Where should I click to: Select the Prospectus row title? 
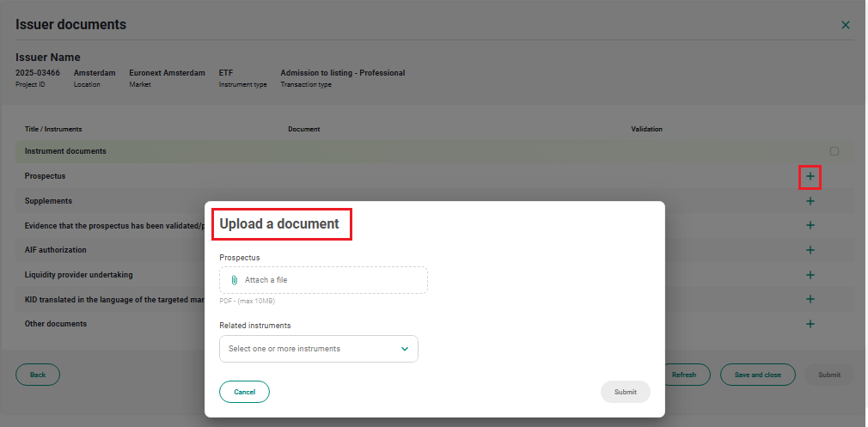45,176
